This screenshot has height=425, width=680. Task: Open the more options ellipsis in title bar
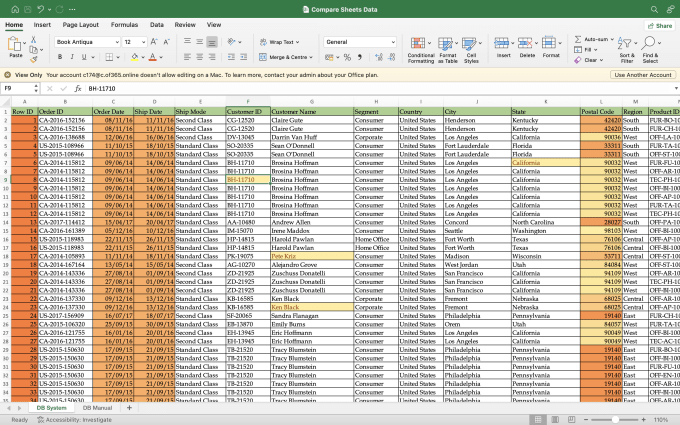point(72,9)
